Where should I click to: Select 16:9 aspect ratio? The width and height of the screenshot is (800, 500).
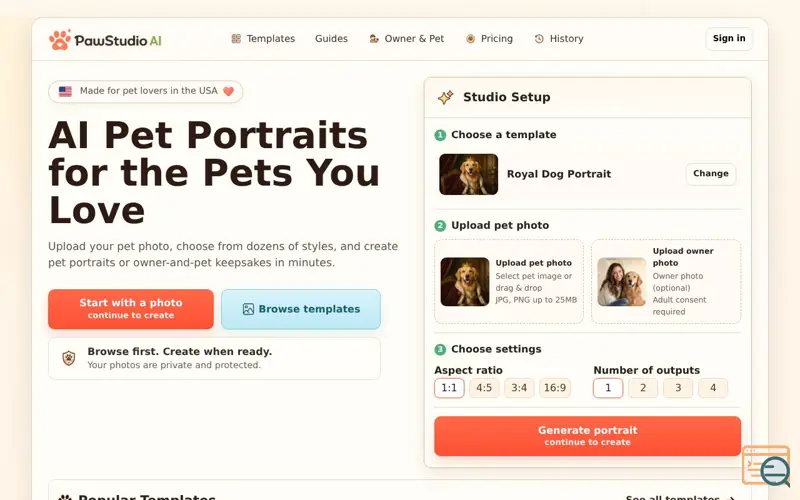[555, 388]
